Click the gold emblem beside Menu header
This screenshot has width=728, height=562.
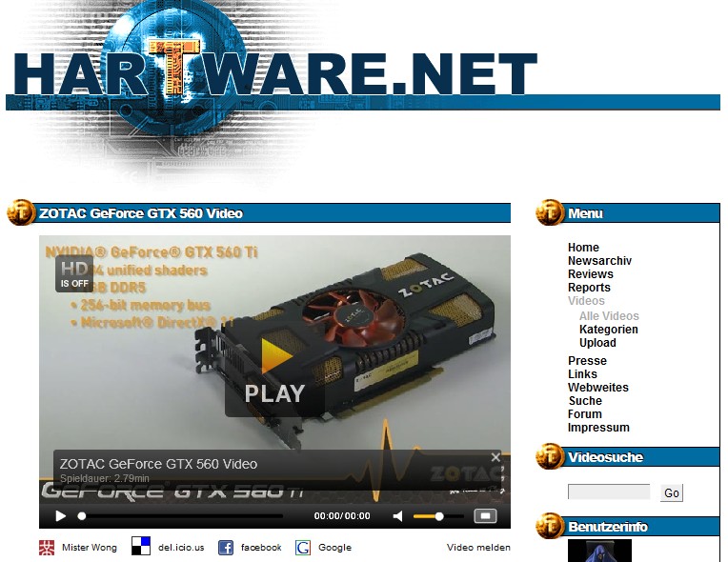[x=550, y=212]
